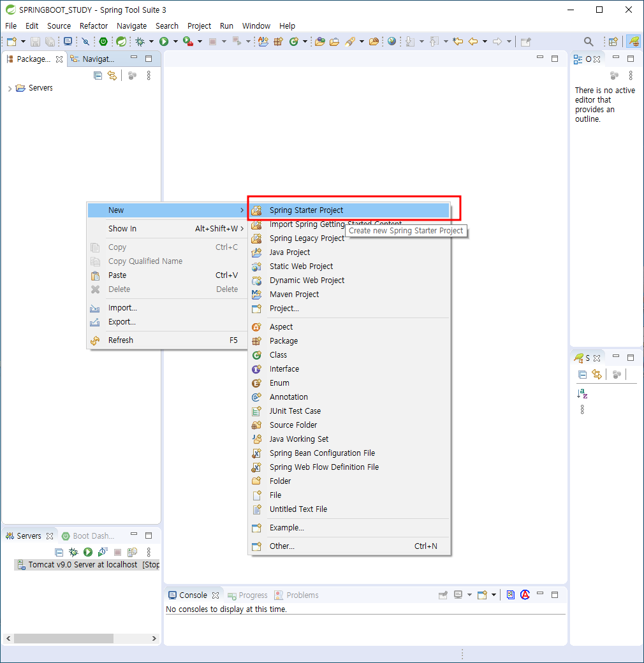The height and width of the screenshot is (663, 644).
Task: Select Paste in the context menu
Action: tap(167, 275)
